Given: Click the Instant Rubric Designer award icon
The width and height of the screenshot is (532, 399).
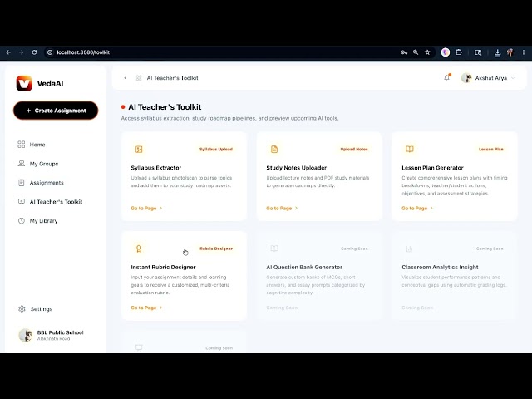Looking at the screenshot, I should pos(139,249).
